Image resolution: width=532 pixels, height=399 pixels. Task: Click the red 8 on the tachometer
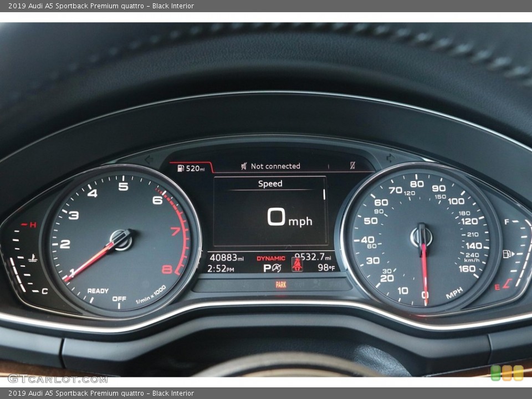coord(167,270)
